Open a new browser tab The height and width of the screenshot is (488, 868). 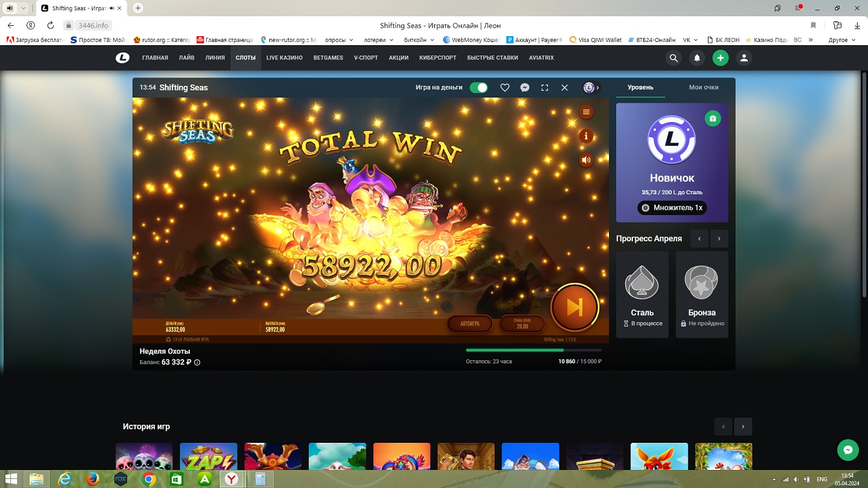(138, 8)
